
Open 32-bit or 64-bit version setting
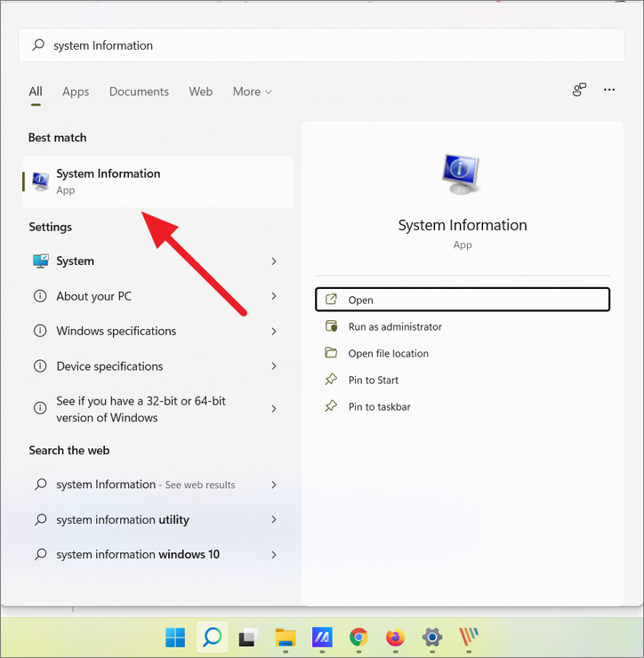point(157,409)
